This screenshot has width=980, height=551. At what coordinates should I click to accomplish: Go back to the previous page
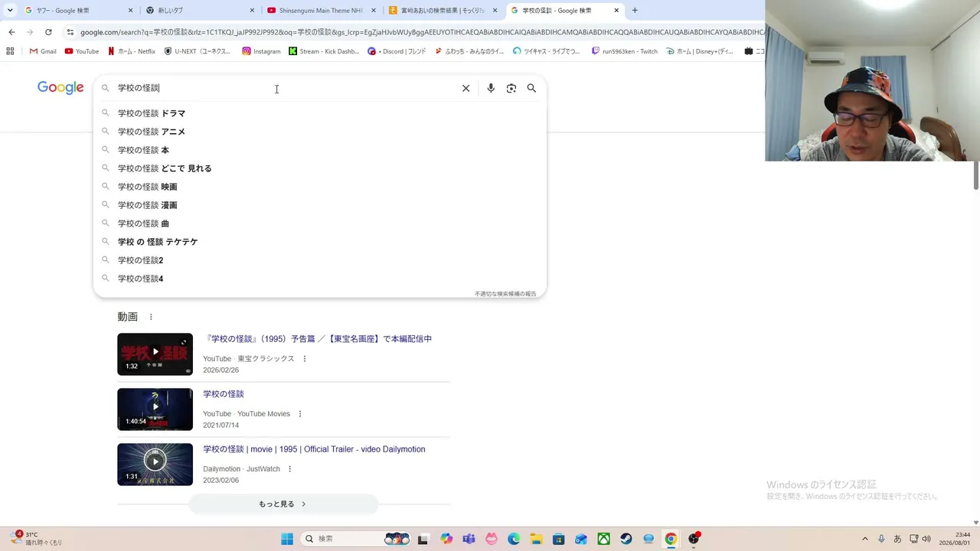11,32
